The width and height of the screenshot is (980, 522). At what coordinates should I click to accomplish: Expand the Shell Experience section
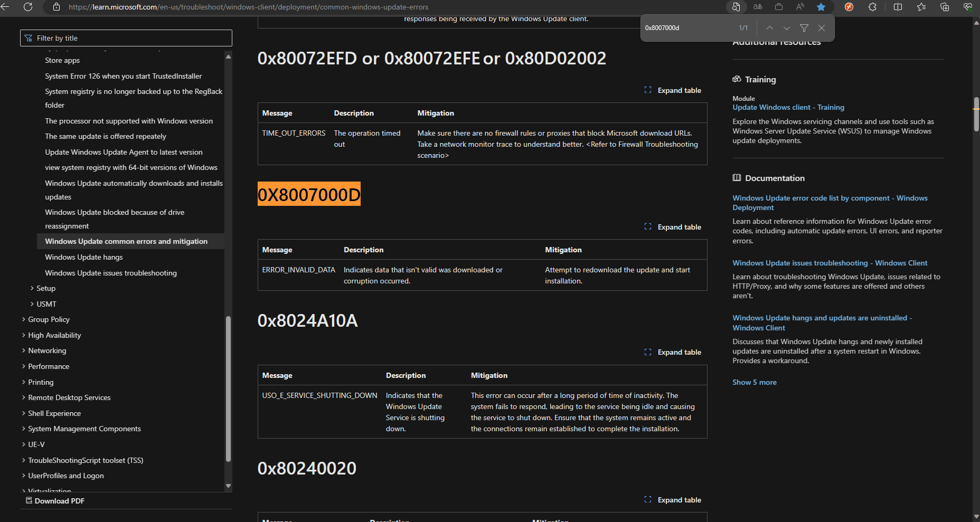[51, 413]
